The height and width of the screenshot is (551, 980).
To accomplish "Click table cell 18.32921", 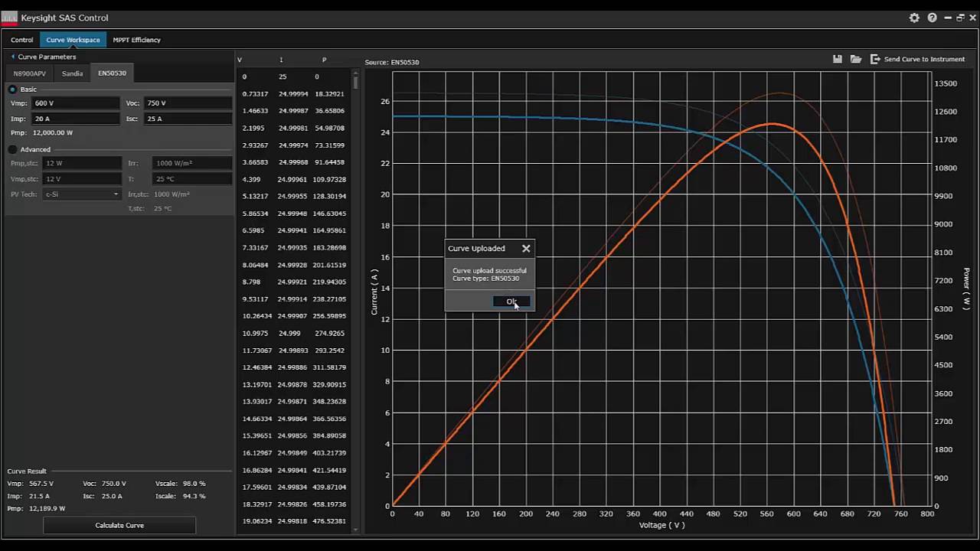I will (329, 93).
